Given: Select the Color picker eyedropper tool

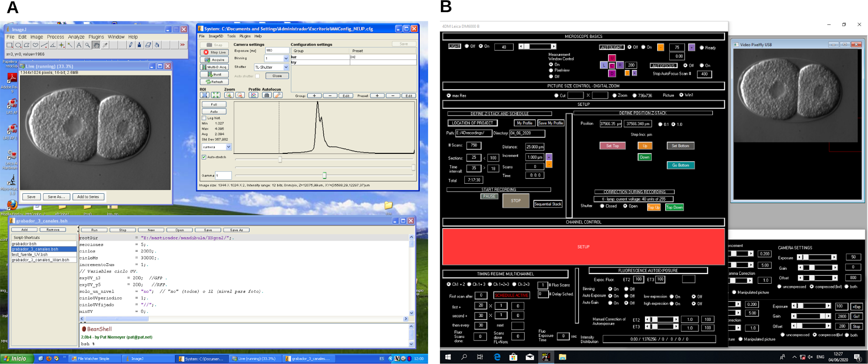Looking at the screenshot, I should coord(105,45).
